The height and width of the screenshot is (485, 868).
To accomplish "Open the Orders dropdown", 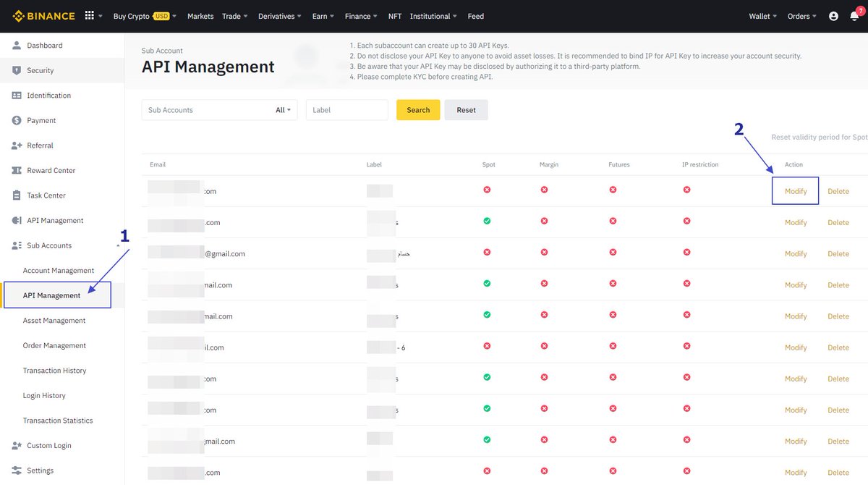I will (x=802, y=16).
